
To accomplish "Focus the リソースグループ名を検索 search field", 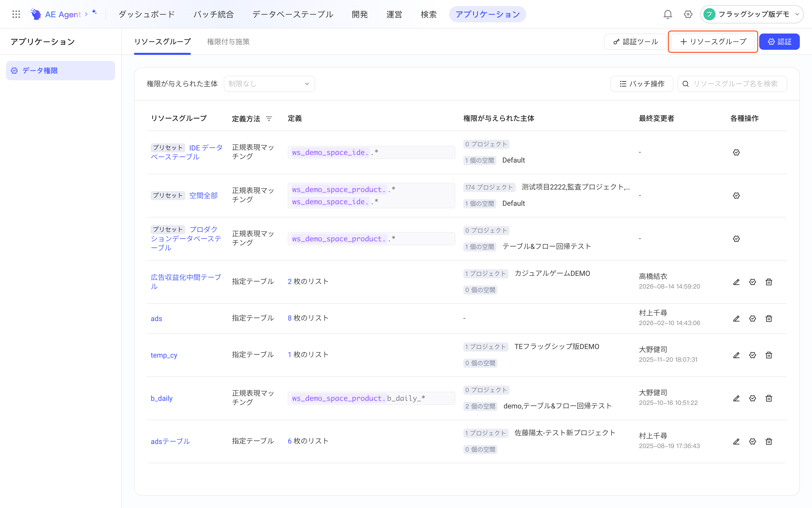I will 732,84.
